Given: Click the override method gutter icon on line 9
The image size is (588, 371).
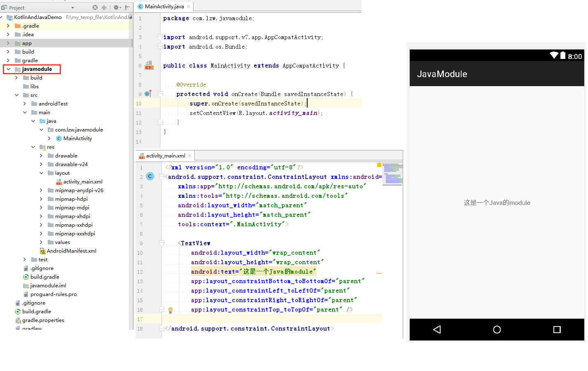Looking at the screenshot, I should click(x=148, y=94).
